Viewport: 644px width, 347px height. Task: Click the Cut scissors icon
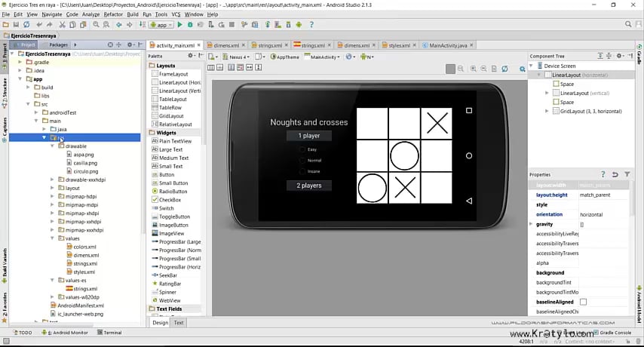point(62,25)
